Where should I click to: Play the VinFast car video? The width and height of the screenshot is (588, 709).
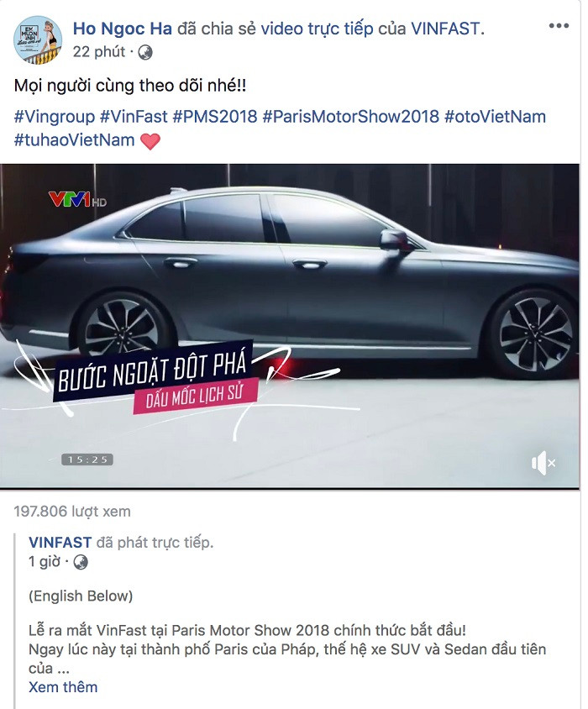[290, 326]
